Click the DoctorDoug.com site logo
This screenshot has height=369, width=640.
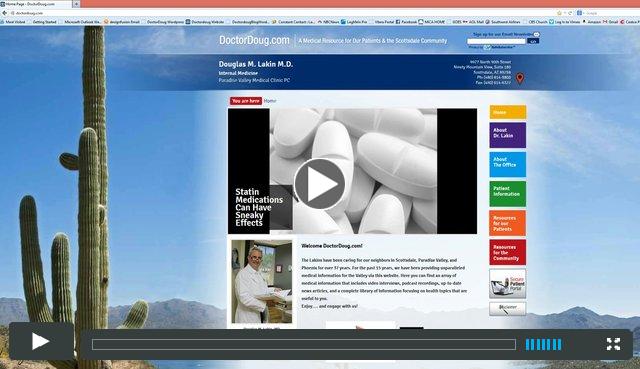254,40
